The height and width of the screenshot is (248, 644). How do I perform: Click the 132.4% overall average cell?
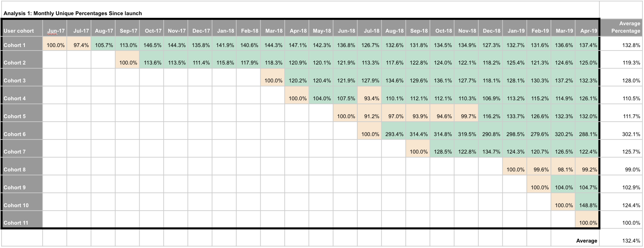(621, 241)
